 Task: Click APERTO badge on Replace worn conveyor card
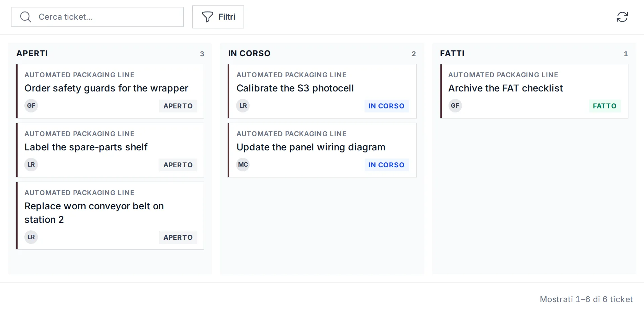[x=178, y=237]
